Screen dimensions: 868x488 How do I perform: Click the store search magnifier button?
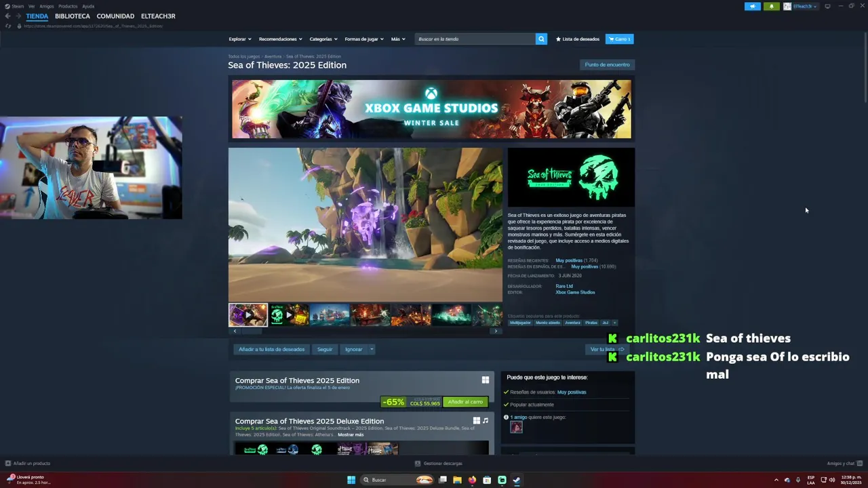click(541, 39)
